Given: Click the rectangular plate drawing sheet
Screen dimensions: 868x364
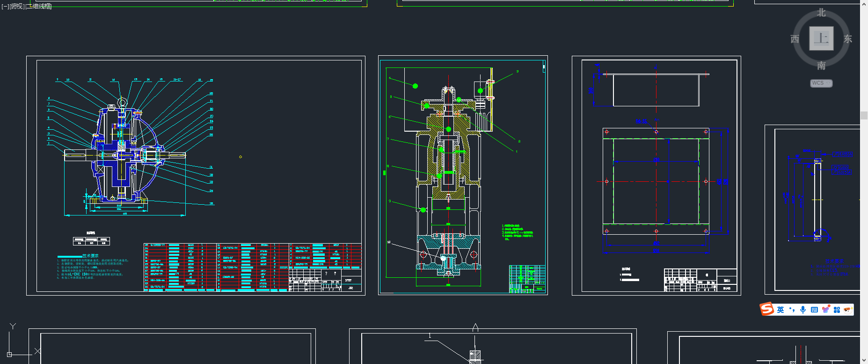Looking at the screenshot, I should (656, 176).
